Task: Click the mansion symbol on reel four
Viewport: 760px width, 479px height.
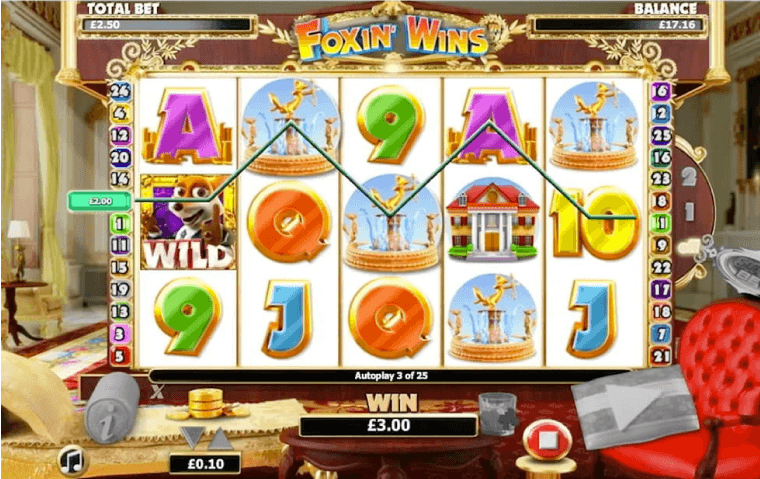Action: [492, 220]
